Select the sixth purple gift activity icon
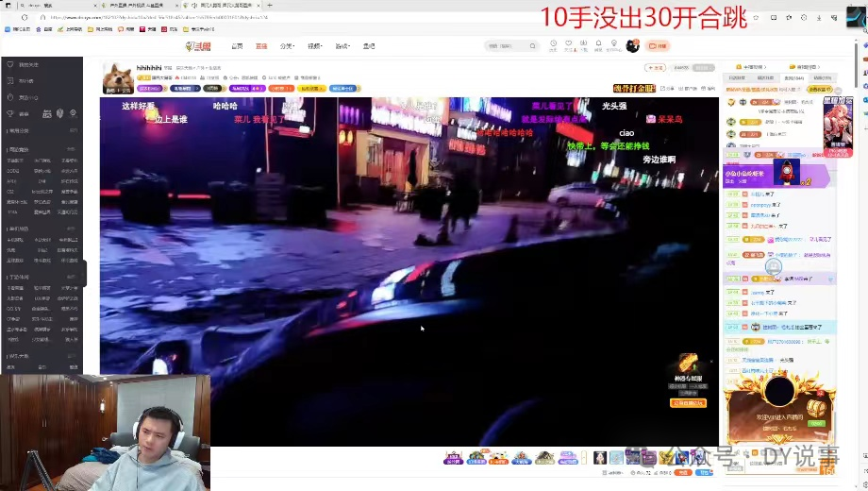The image size is (868, 491). [568, 458]
